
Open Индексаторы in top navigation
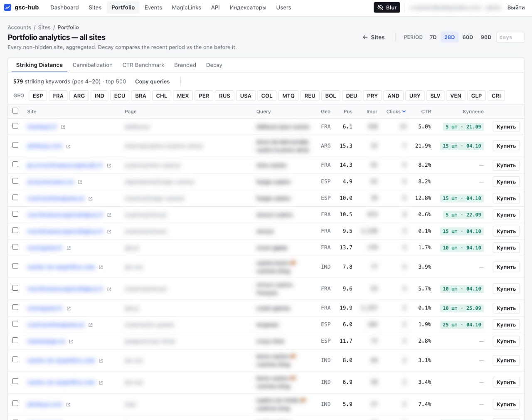[x=248, y=7]
